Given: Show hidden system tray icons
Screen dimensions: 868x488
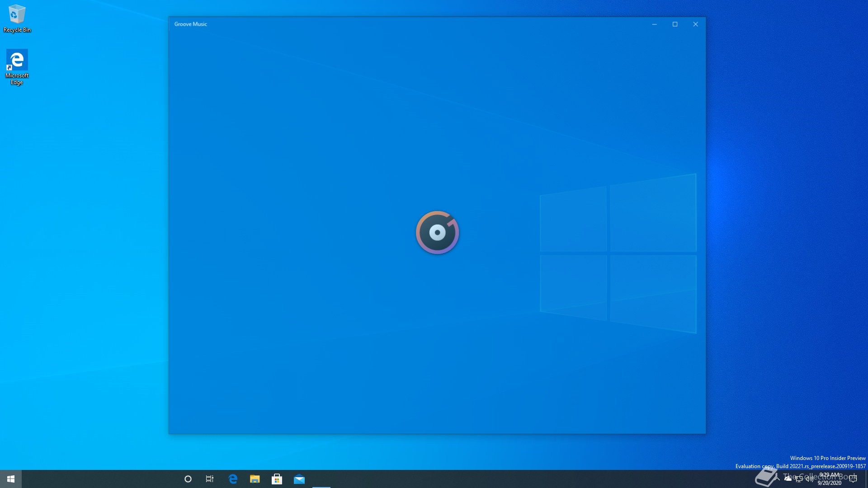Looking at the screenshot, I should [x=777, y=479].
